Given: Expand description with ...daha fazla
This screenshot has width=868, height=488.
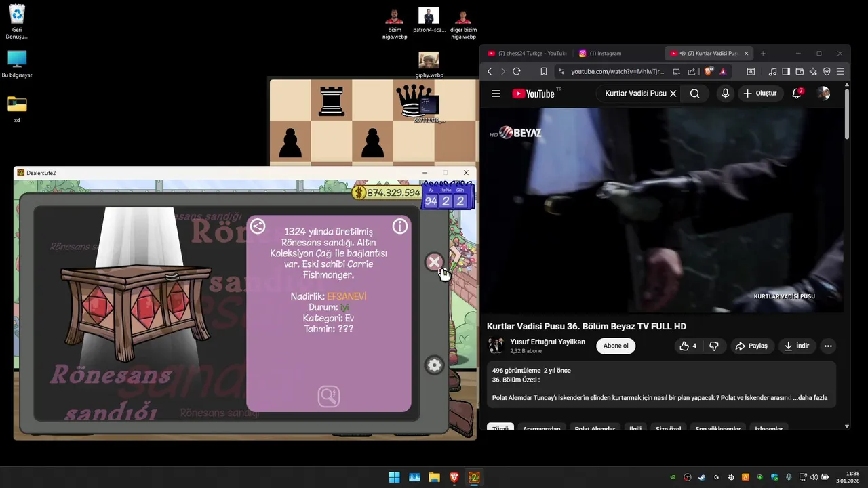Looking at the screenshot, I should pos(810,398).
